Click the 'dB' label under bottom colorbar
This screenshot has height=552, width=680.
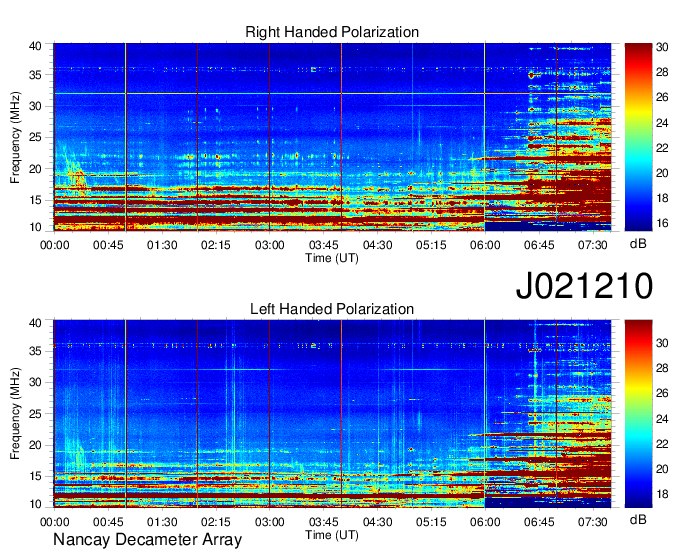[638, 519]
